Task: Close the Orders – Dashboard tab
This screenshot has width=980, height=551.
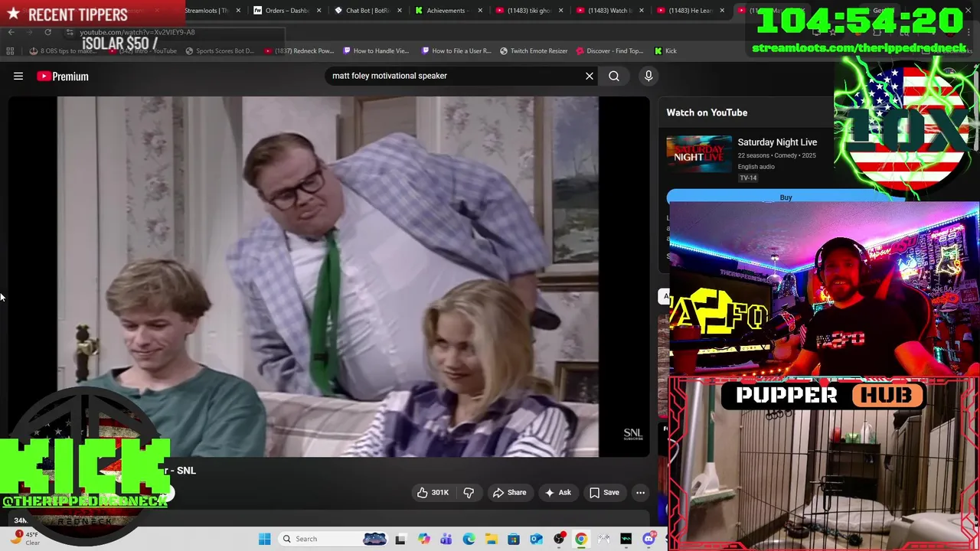Action: pos(318,11)
